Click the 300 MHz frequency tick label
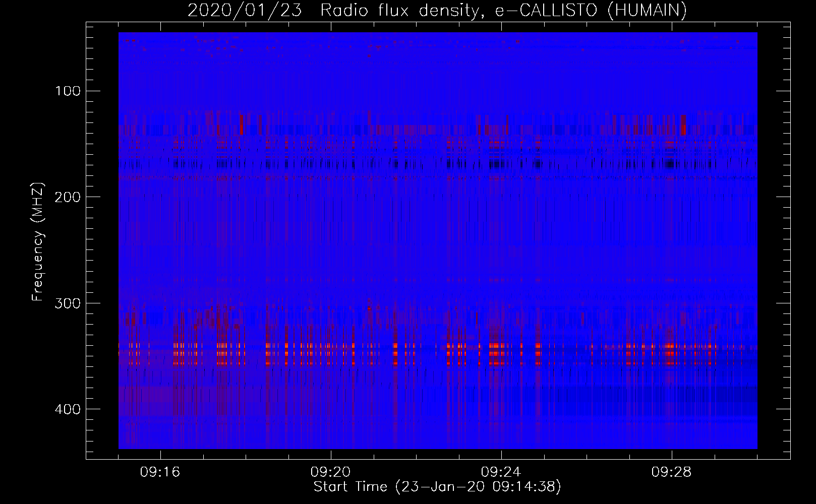The image size is (816, 504). point(68,303)
